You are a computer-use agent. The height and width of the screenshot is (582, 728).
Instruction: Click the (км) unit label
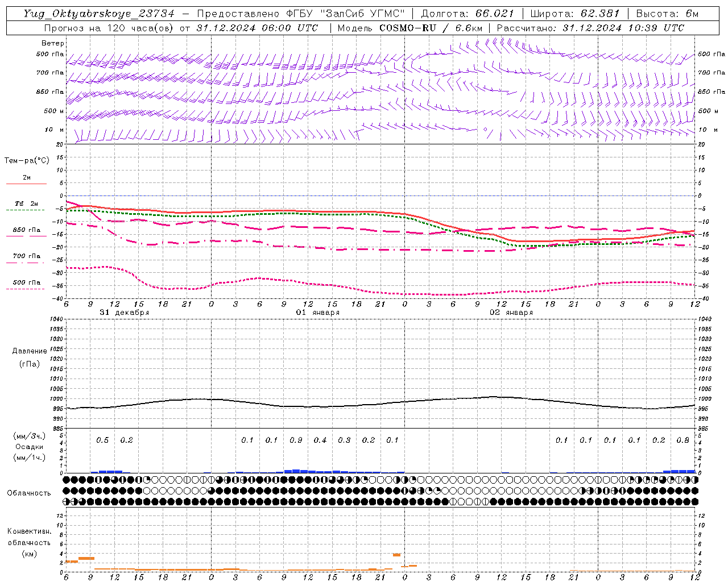[29, 554]
